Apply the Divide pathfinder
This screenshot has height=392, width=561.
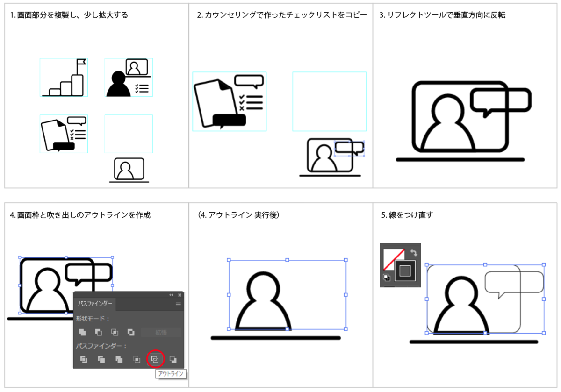tap(84, 359)
